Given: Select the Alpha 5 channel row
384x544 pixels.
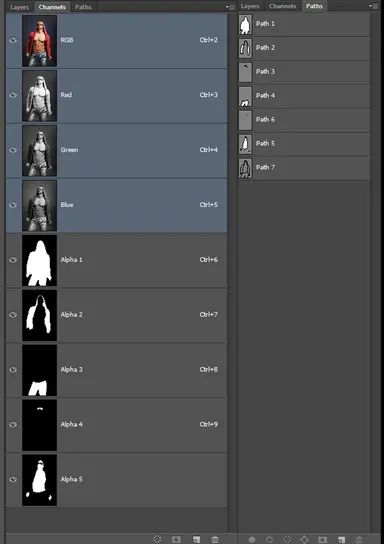Looking at the screenshot, I should [117, 480].
